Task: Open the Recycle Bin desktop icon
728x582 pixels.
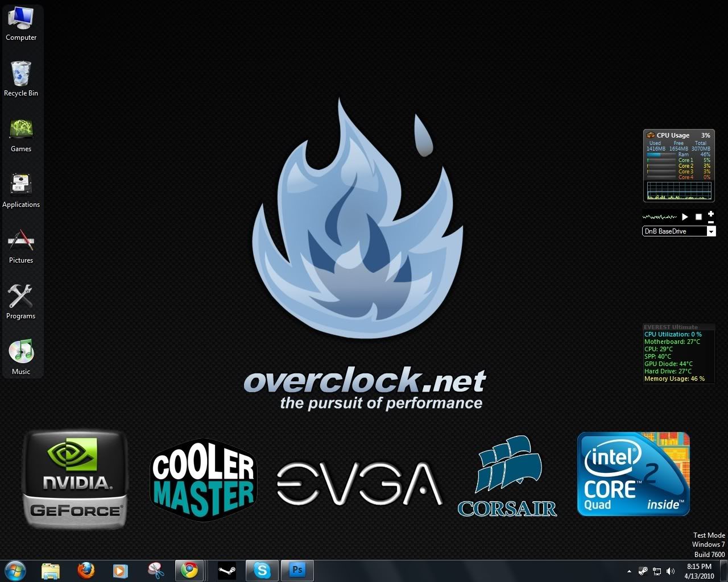Action: tap(21, 79)
